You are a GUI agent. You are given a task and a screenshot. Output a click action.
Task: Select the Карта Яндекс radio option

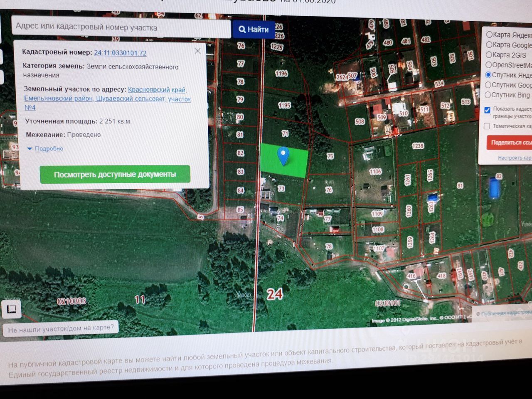pyautogui.click(x=489, y=35)
